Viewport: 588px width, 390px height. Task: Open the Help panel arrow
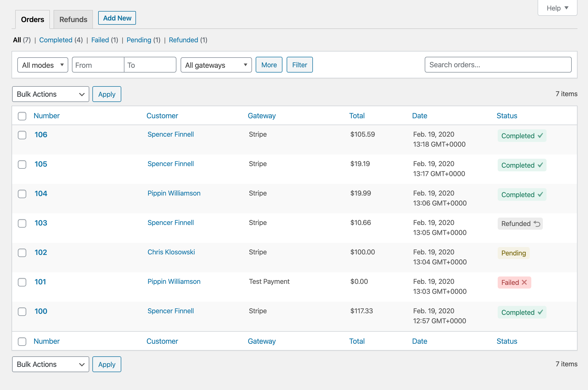(566, 8)
